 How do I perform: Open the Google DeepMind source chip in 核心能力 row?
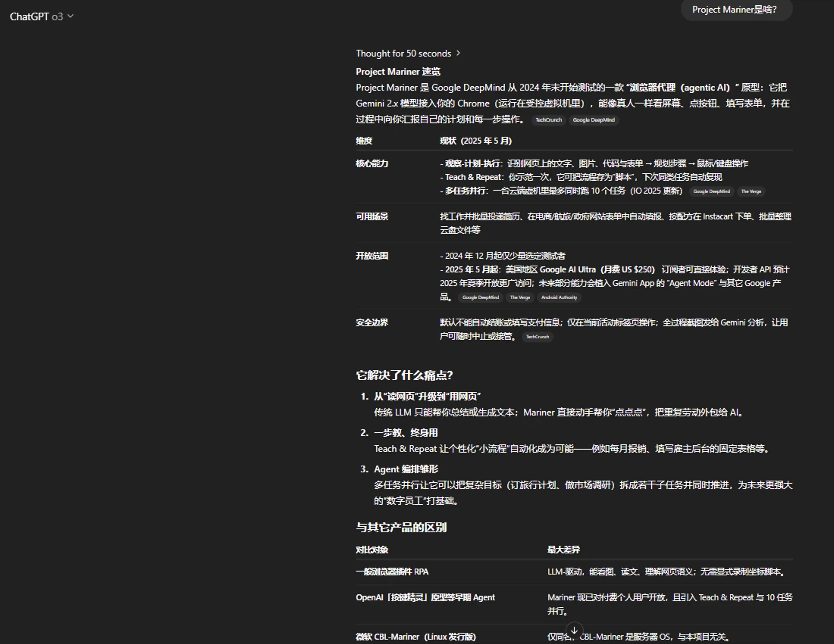click(x=712, y=192)
